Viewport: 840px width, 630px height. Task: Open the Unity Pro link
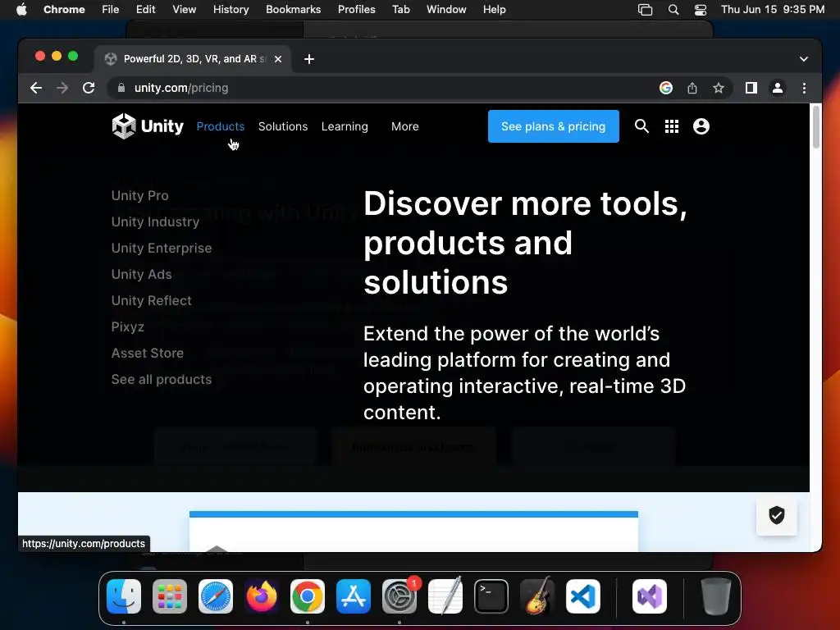click(x=139, y=195)
